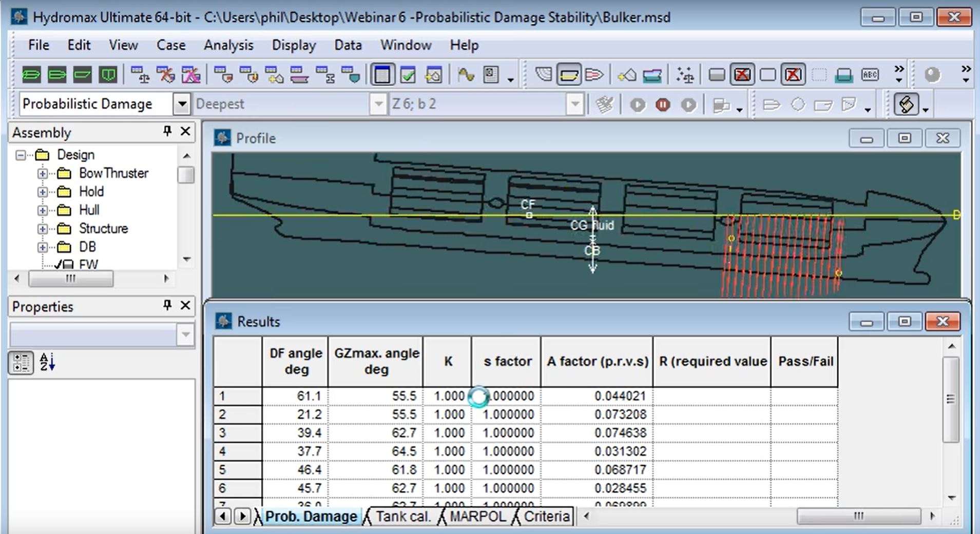Collapse the Design tree node

[x=21, y=155]
